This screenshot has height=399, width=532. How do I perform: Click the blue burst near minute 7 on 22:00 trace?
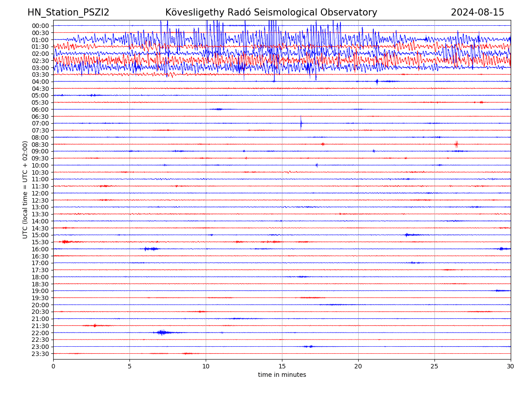162,332
